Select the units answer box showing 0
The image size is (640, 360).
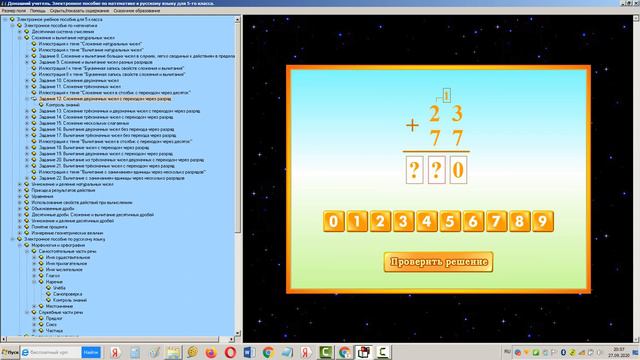[x=458, y=170]
